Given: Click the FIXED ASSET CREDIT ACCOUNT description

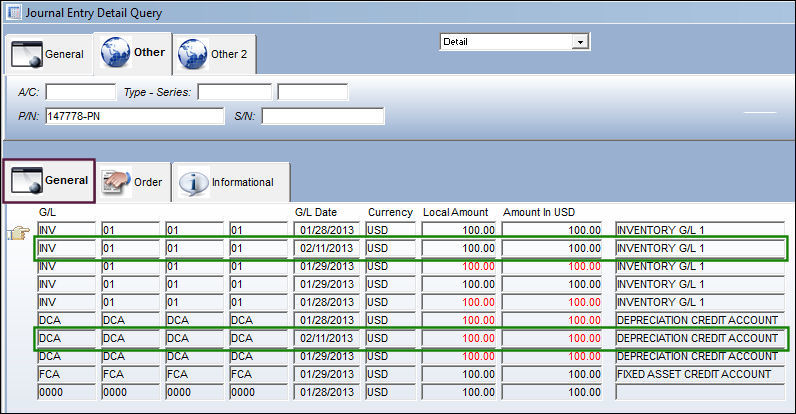Looking at the screenshot, I should pyautogui.click(x=700, y=374).
